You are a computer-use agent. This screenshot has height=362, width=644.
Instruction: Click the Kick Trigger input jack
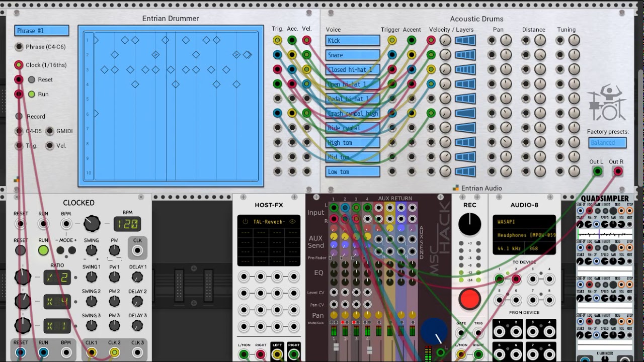tap(392, 40)
